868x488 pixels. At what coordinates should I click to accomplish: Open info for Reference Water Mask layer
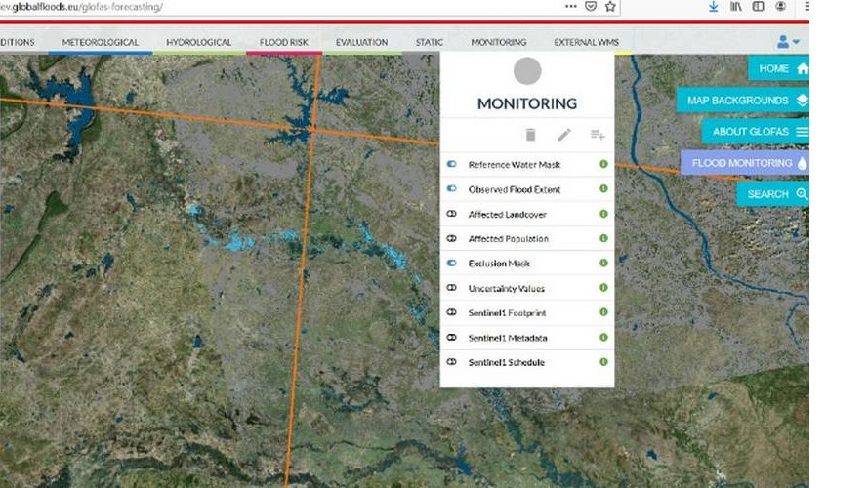(603, 164)
